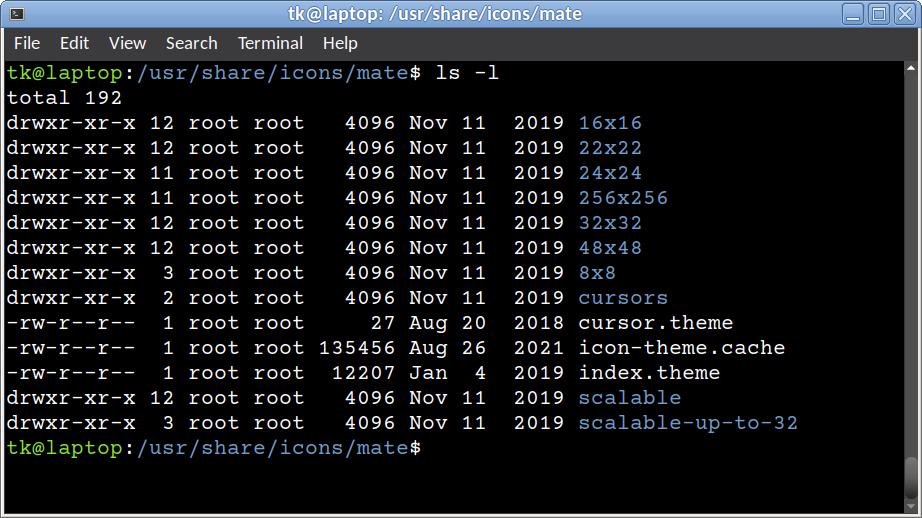This screenshot has height=518, width=922.
Task: Click the 16x16 directory name
Action: [x=610, y=123]
